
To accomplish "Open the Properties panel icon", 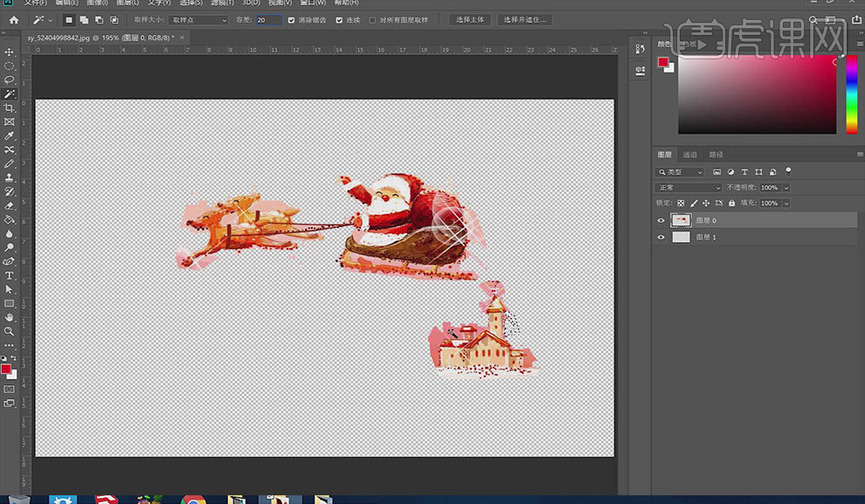I will (640, 70).
